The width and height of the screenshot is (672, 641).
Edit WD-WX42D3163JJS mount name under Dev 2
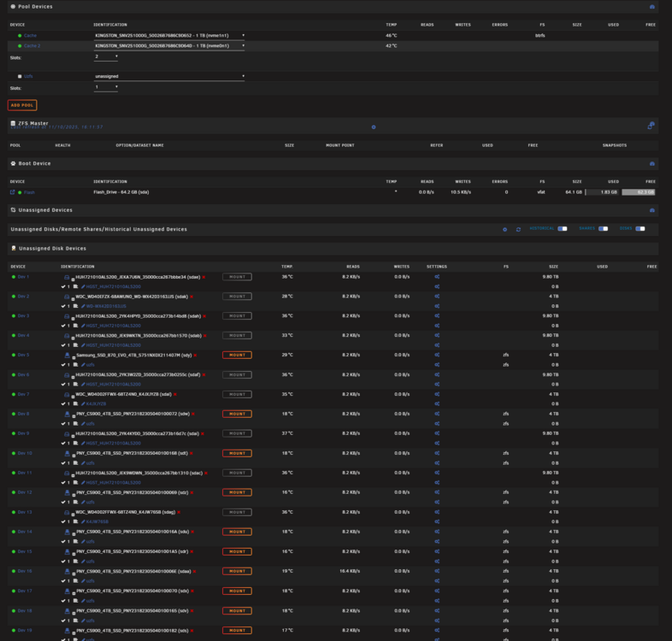(x=83, y=306)
